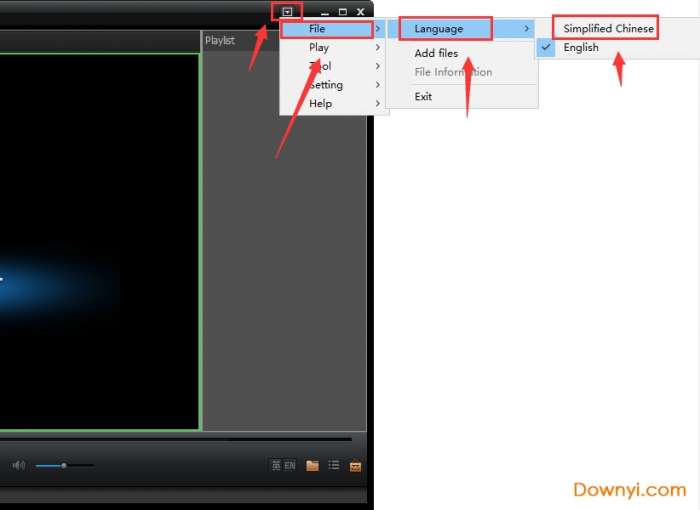Close the player window
The image size is (700, 510).
click(x=361, y=12)
